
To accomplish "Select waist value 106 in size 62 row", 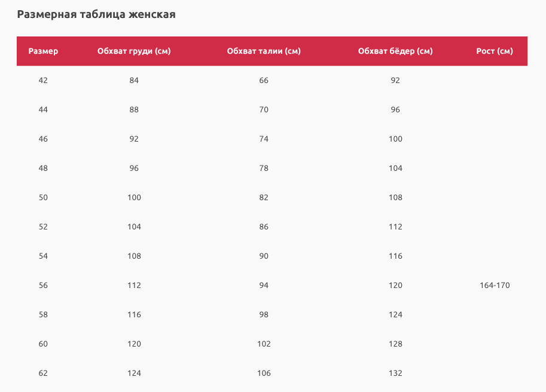I will click(264, 373).
